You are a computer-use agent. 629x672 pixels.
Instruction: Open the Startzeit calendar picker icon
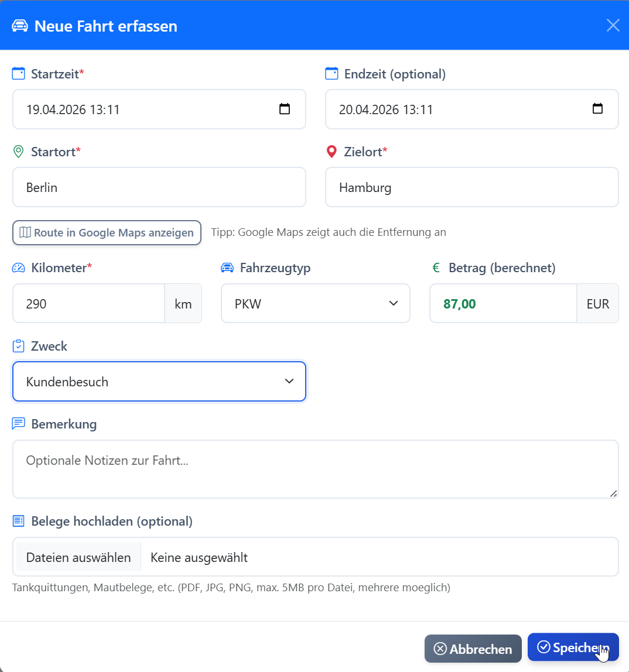(285, 109)
